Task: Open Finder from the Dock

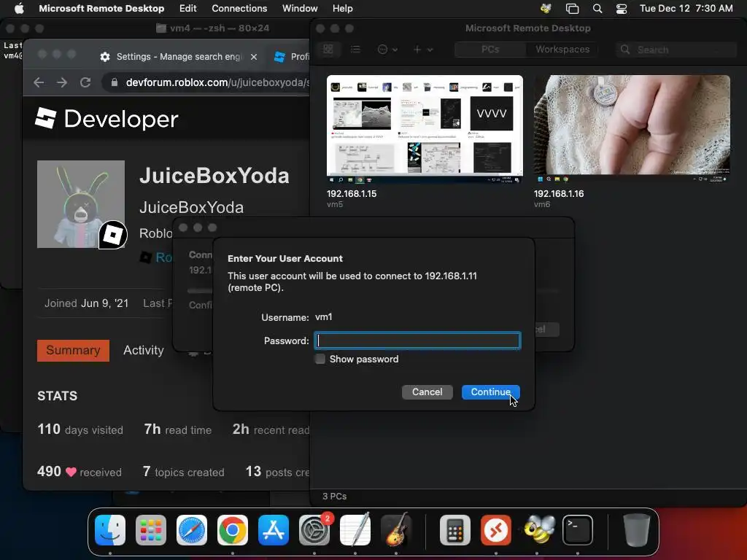Action: point(110,530)
